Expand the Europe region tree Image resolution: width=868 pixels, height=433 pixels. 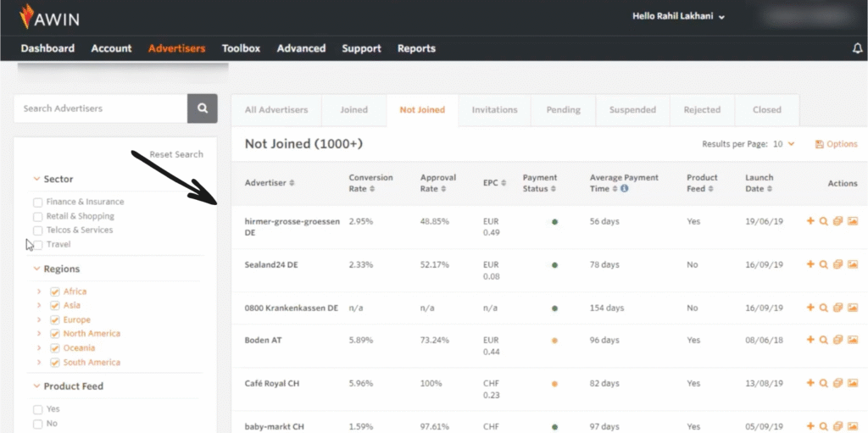pyautogui.click(x=39, y=319)
